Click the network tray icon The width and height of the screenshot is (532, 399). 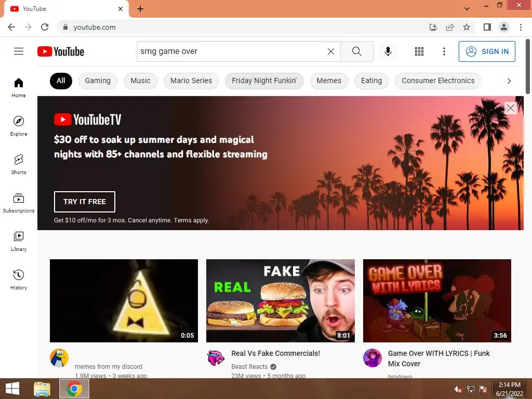[x=471, y=389]
